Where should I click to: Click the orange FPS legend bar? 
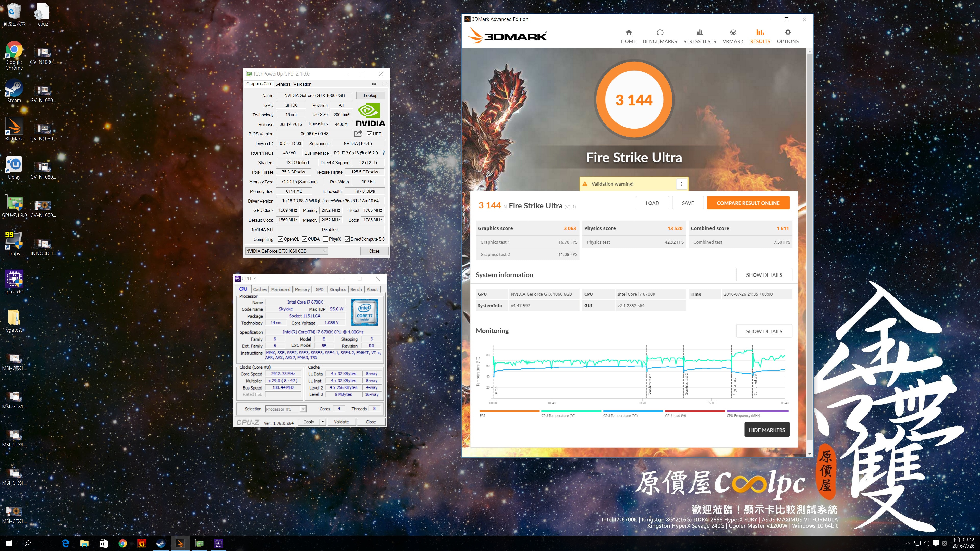[509, 411]
